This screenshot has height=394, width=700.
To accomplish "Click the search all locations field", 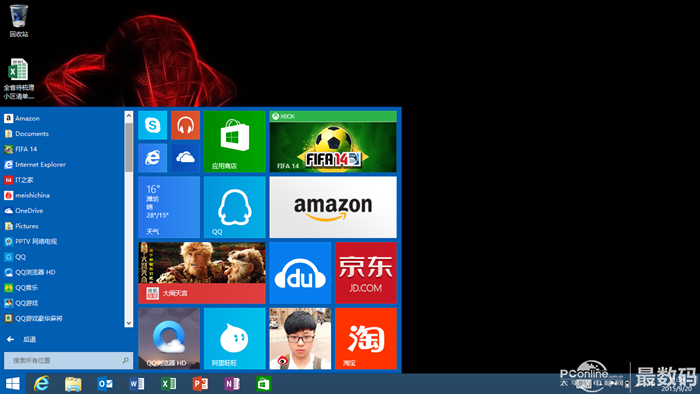I will click(68, 360).
